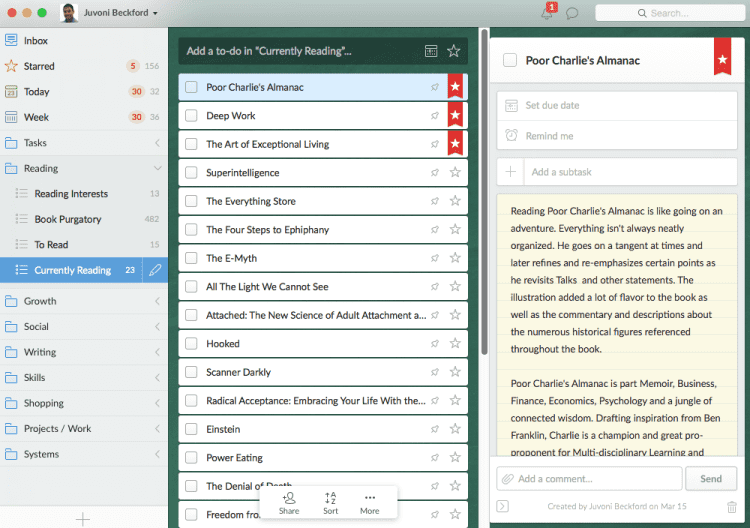The width and height of the screenshot is (750, 528).
Task: Open the Book Purgatory list
Action: 68,219
